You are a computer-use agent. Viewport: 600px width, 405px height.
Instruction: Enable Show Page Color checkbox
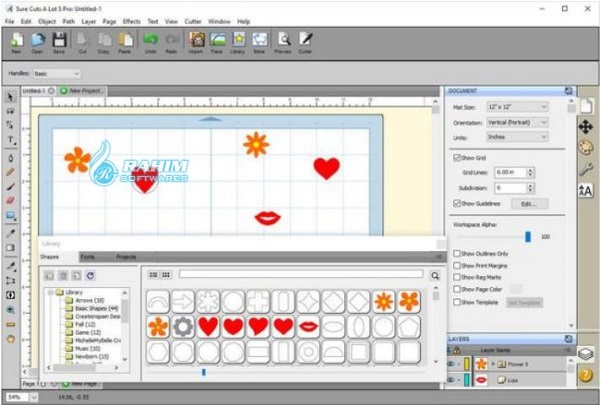[x=457, y=289]
